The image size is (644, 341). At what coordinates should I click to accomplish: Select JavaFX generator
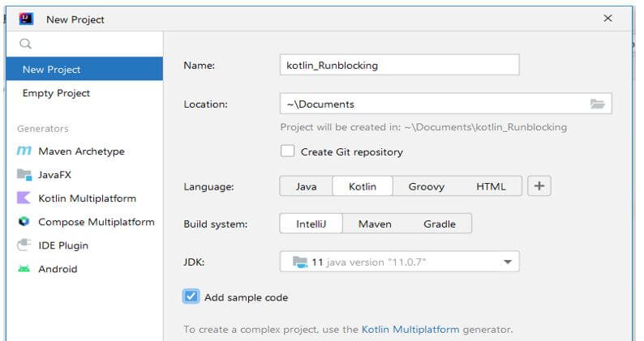click(84, 175)
